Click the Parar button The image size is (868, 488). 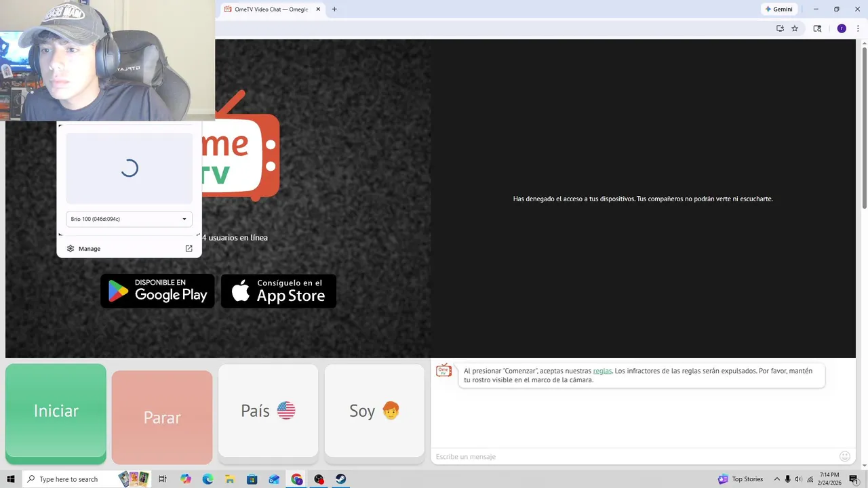pyautogui.click(x=162, y=417)
